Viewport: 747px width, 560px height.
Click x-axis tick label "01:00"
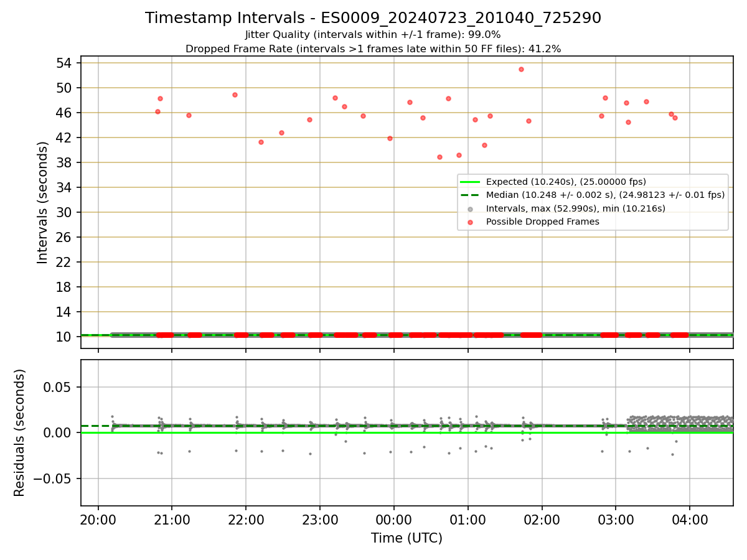[x=468, y=521]
